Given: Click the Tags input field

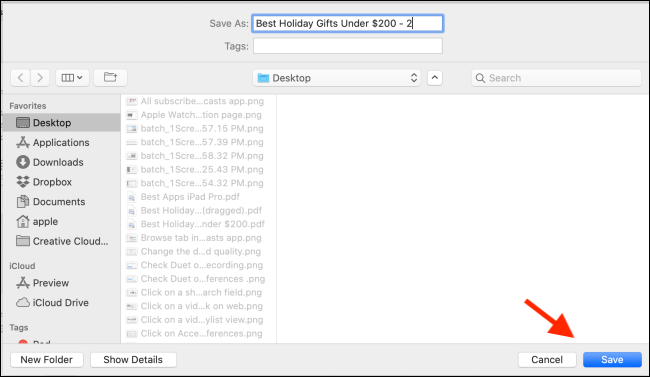Looking at the screenshot, I should pyautogui.click(x=348, y=46).
